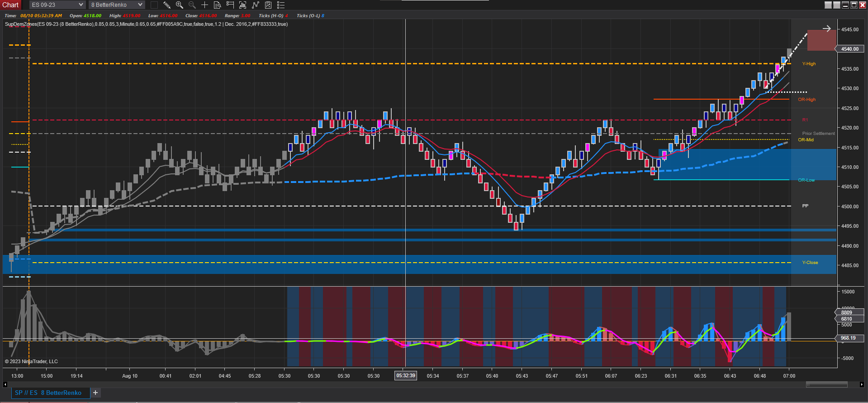Click the second gray window link button
Screen dimensions: 868x403
click(837, 5)
